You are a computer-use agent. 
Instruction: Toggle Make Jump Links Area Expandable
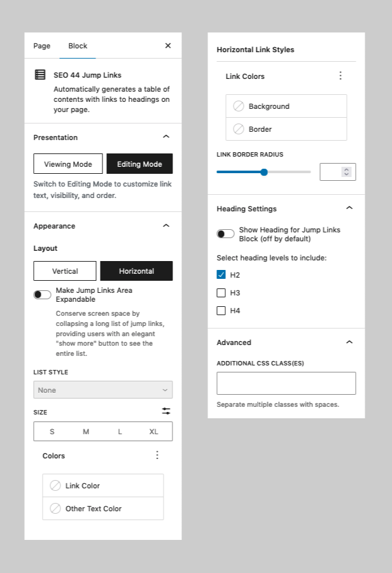point(42,294)
